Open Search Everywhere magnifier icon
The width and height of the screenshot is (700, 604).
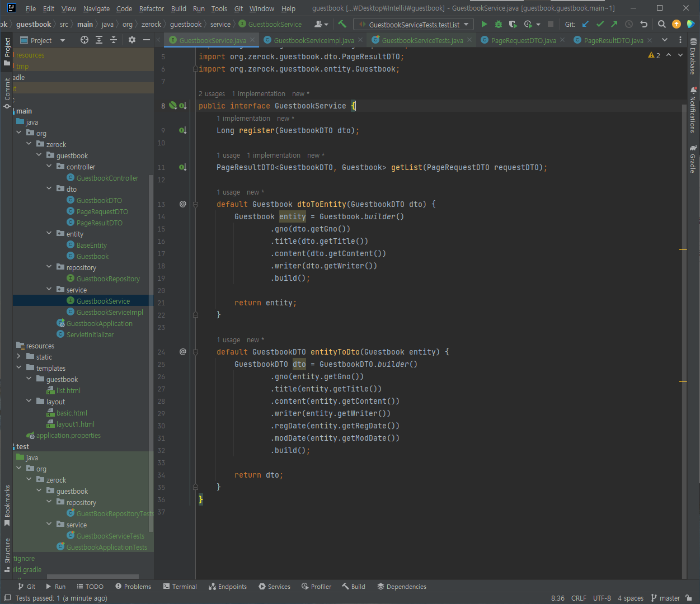pos(662,24)
